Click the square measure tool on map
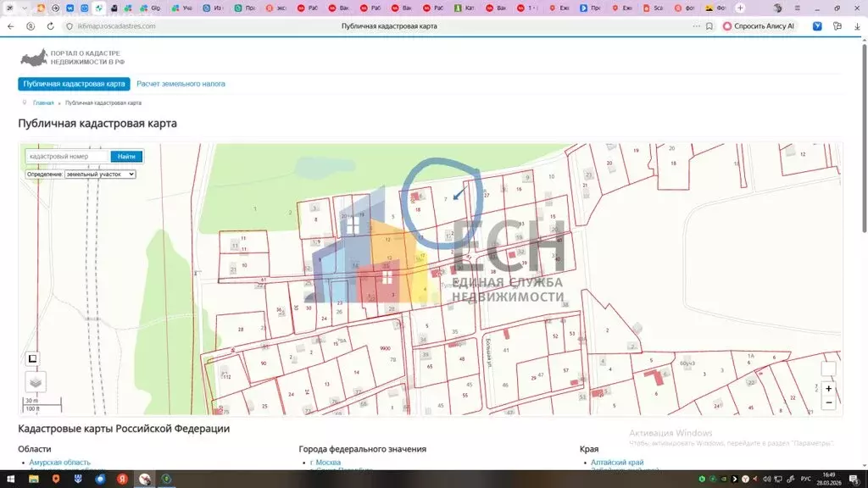Viewport: 868px width, 488px height. 33,358
